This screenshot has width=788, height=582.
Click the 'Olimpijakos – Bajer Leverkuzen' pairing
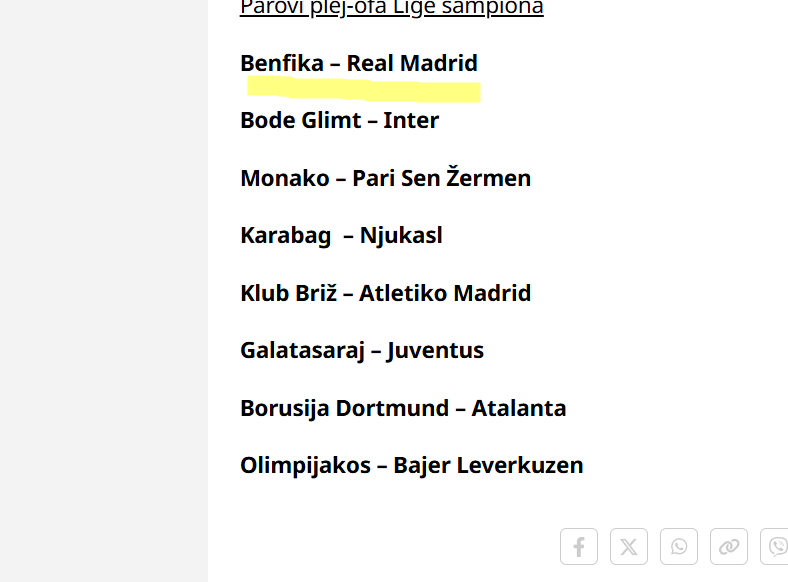point(411,466)
